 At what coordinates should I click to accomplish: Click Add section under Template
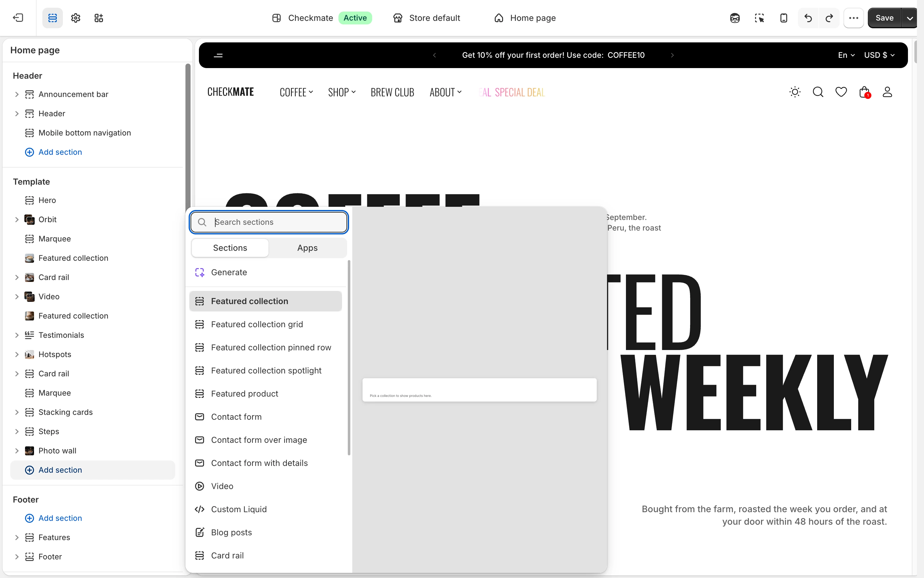click(x=92, y=470)
